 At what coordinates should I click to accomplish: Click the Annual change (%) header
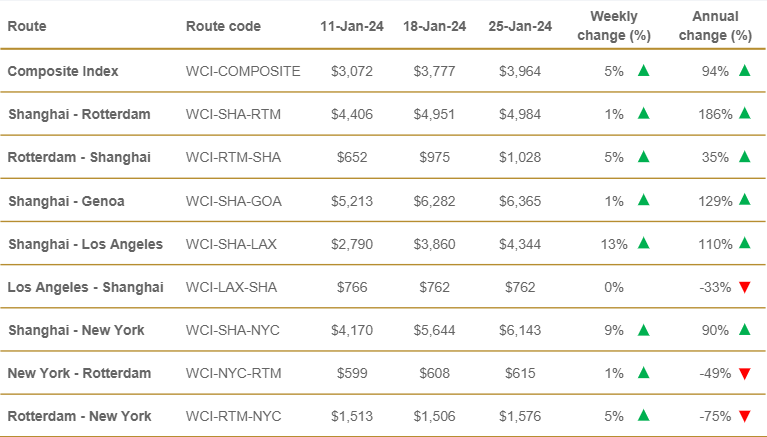click(715, 26)
